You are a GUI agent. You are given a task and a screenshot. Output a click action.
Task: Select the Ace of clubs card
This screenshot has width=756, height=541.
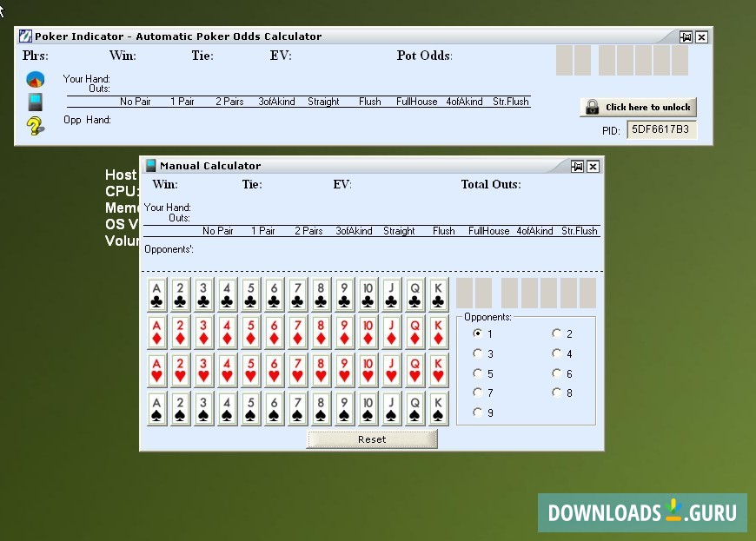[x=156, y=295]
